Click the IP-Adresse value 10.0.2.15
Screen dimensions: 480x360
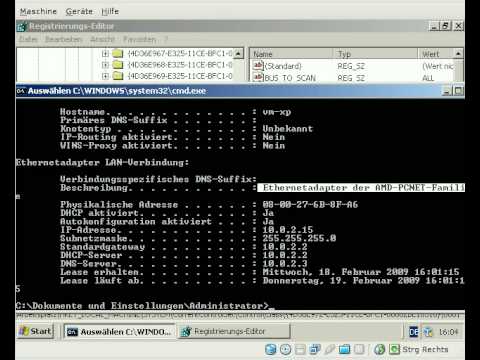click(x=288, y=230)
